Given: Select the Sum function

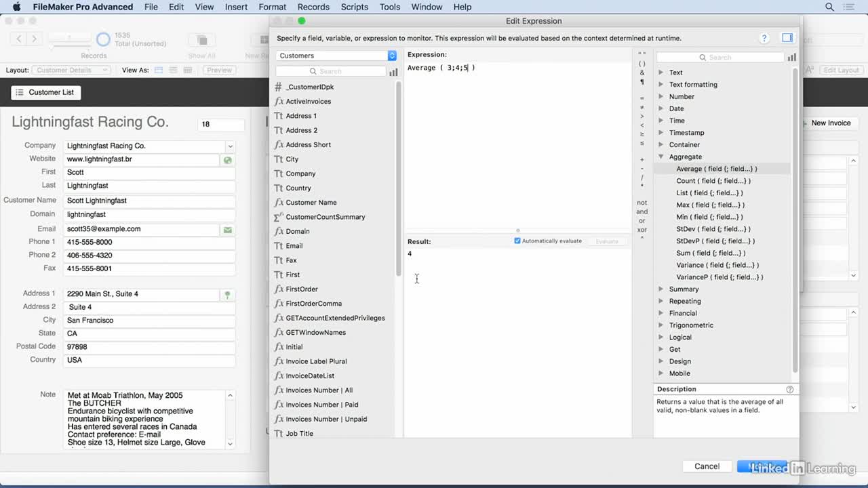Looking at the screenshot, I should [711, 253].
